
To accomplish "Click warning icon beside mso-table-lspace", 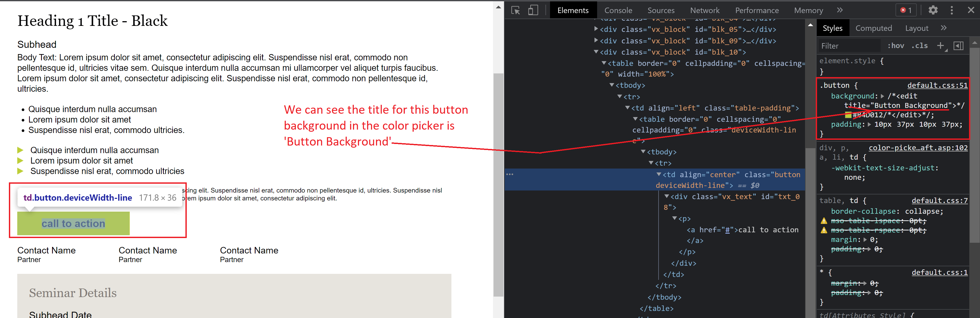I will pyautogui.click(x=824, y=220).
